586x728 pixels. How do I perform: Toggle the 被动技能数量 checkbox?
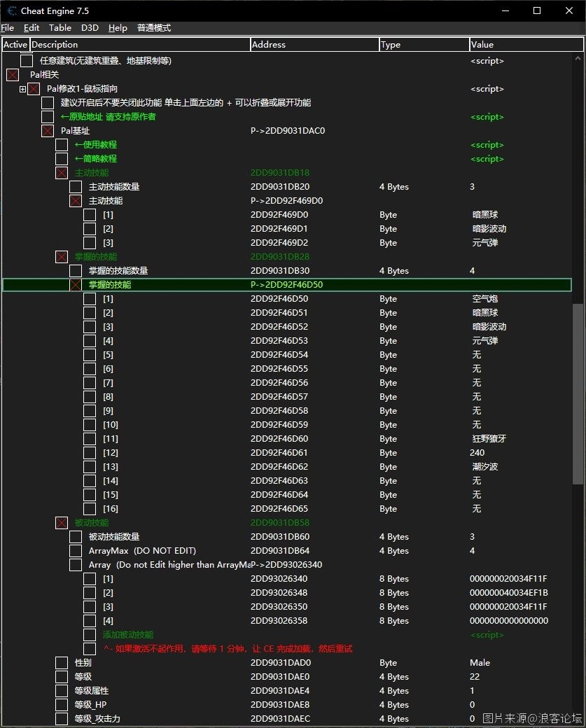(75, 537)
